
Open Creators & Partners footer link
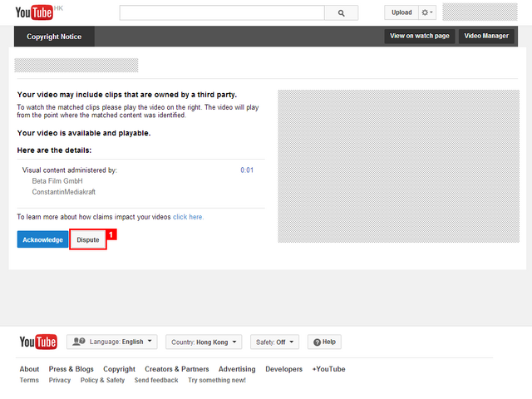pyautogui.click(x=177, y=369)
